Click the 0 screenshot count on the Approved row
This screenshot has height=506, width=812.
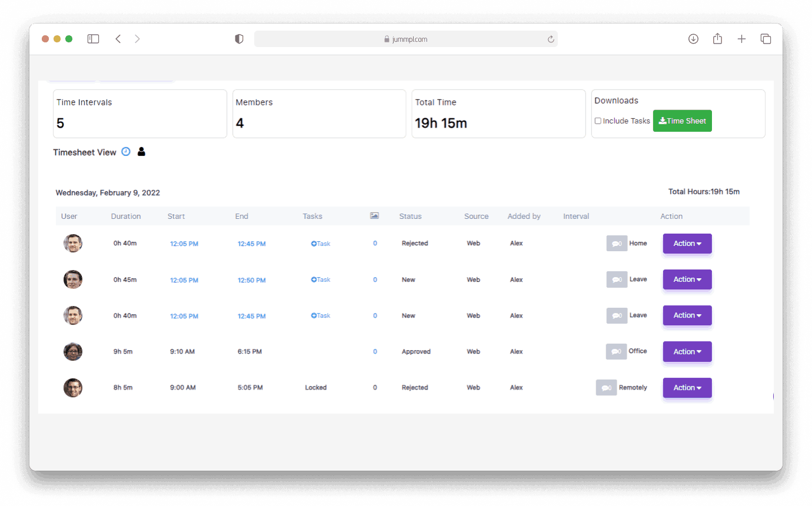(375, 351)
